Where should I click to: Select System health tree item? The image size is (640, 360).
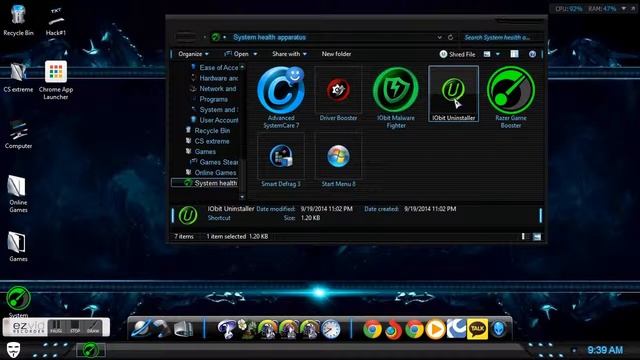(204, 183)
